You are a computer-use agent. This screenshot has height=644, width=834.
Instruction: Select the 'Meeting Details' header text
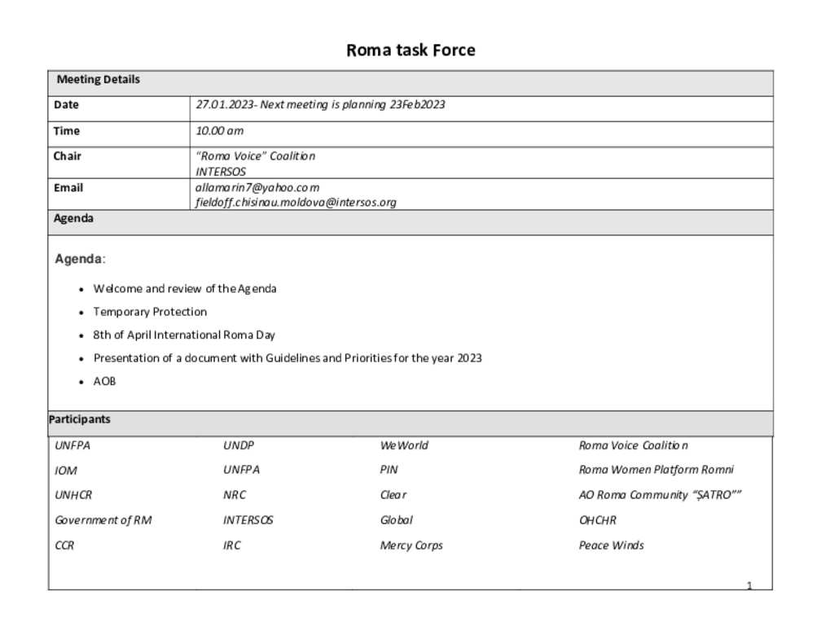pos(99,79)
